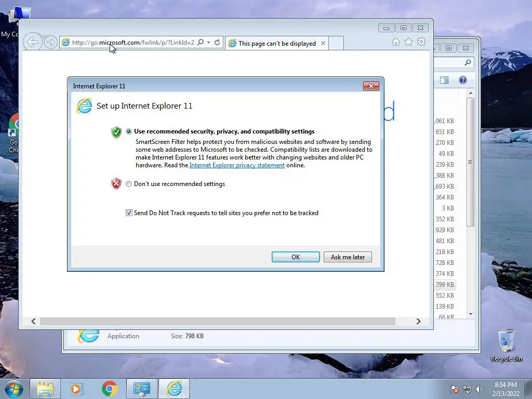Open the network tray icon
532x399 pixels.
pos(467,389)
